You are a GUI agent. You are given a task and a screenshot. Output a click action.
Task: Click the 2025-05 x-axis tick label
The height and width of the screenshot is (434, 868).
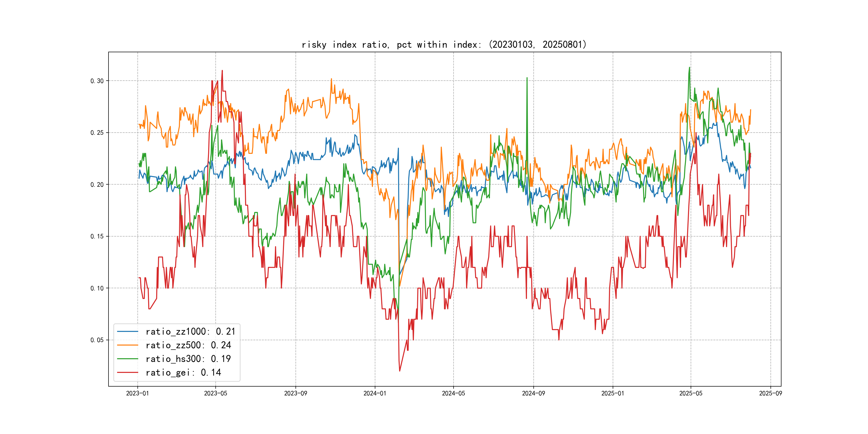point(691,393)
